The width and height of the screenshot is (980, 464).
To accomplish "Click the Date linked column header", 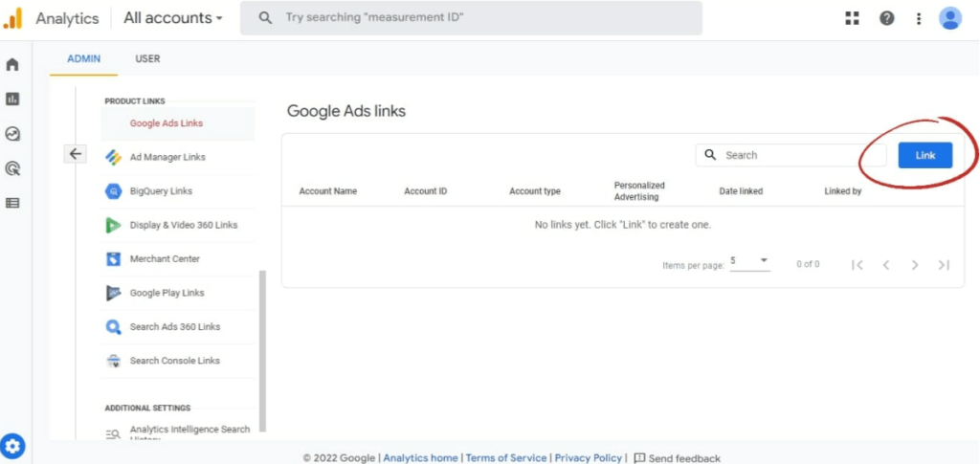I will (x=742, y=191).
